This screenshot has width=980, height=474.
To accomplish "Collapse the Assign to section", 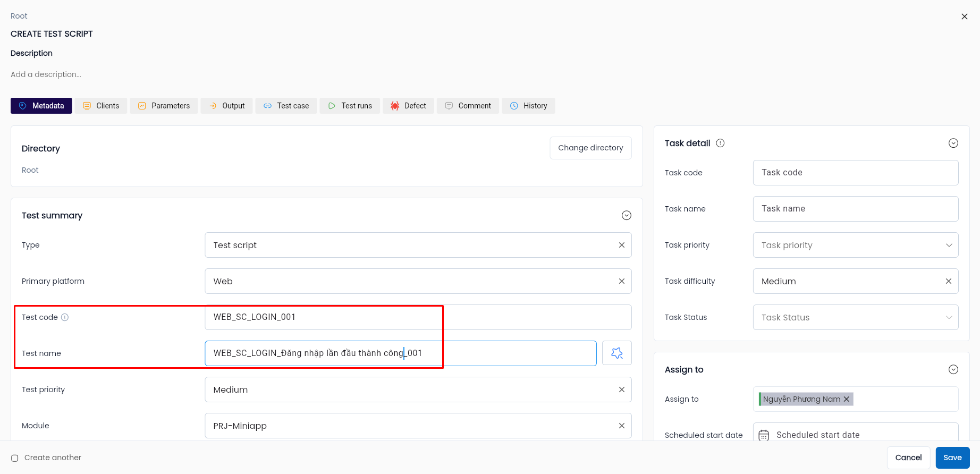I will (x=953, y=369).
